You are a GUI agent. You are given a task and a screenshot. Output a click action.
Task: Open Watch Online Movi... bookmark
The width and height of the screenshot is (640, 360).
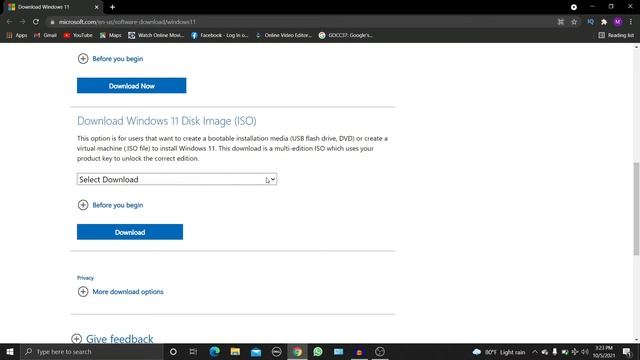point(156,36)
